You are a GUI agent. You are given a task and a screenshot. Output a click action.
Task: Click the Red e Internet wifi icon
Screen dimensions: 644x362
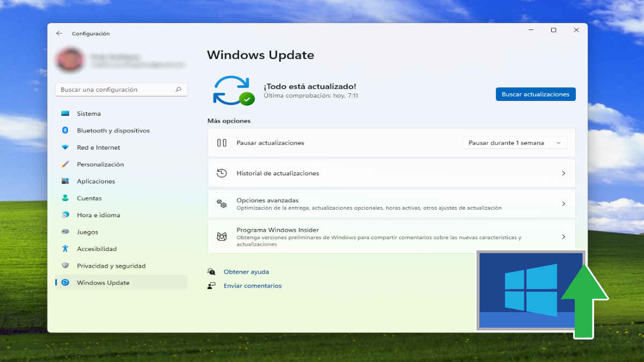click(65, 147)
